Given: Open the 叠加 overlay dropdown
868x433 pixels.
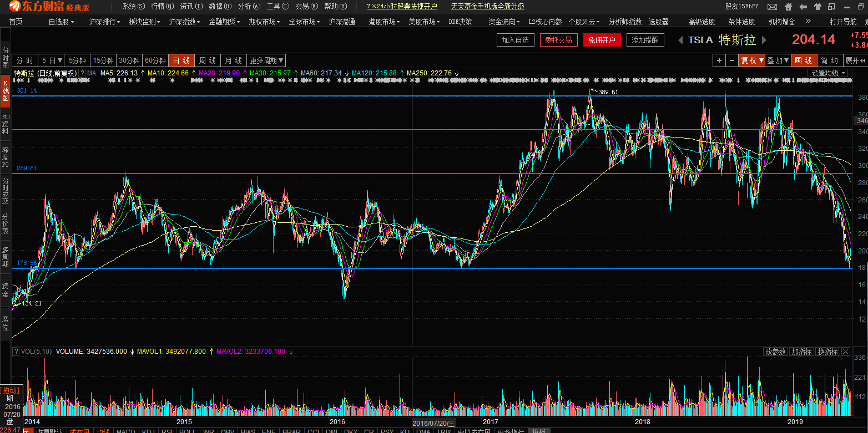Looking at the screenshot, I should (778, 60).
